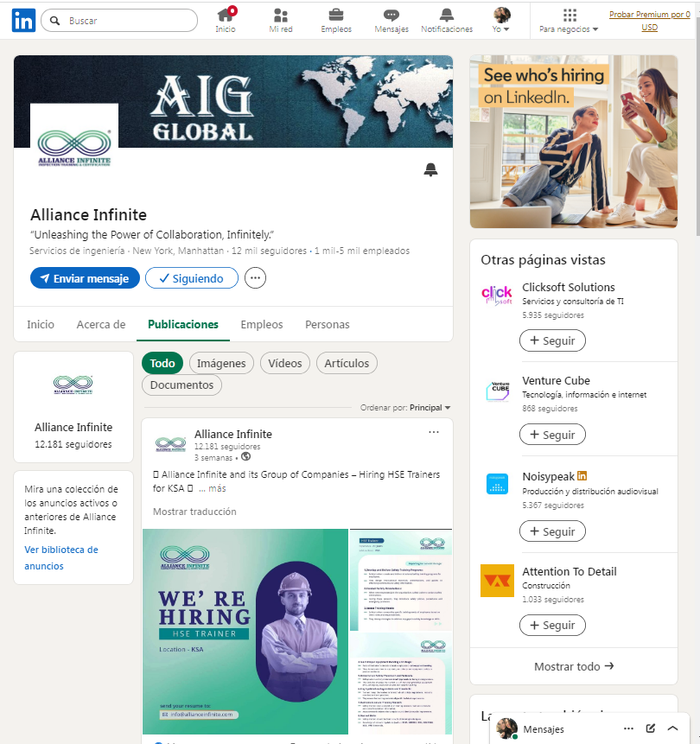Focus the Buscar search field
The image size is (700, 744).
(x=119, y=21)
